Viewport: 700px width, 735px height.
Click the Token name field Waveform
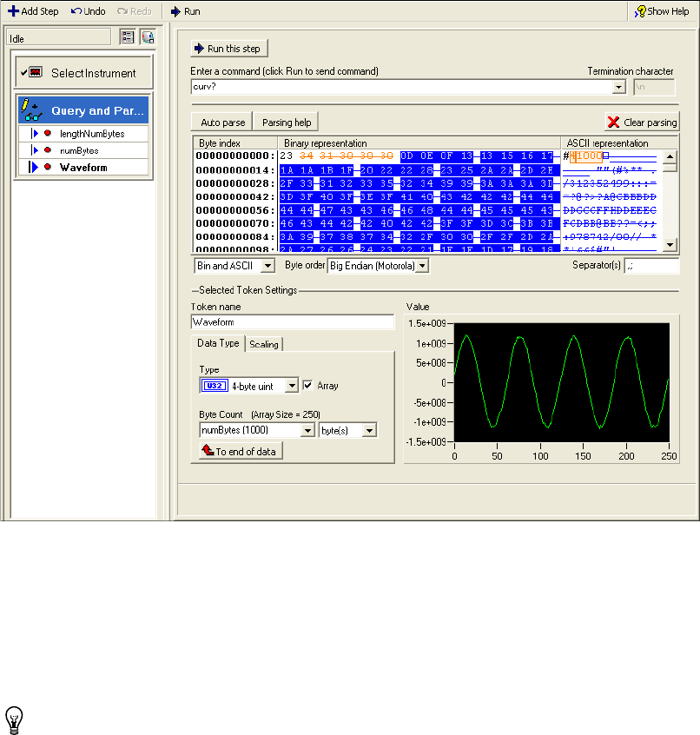click(293, 322)
